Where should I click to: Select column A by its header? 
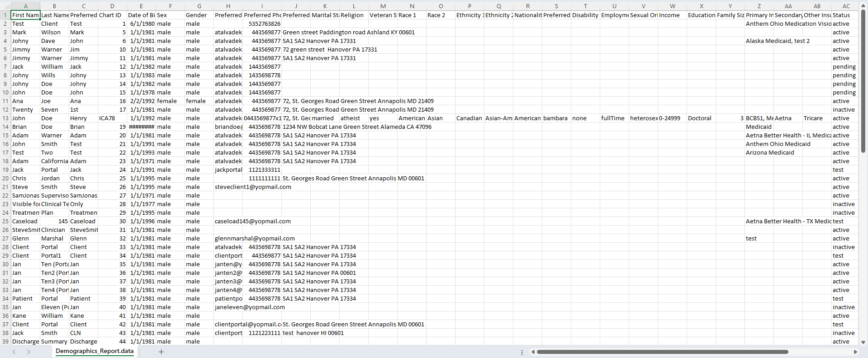26,6
